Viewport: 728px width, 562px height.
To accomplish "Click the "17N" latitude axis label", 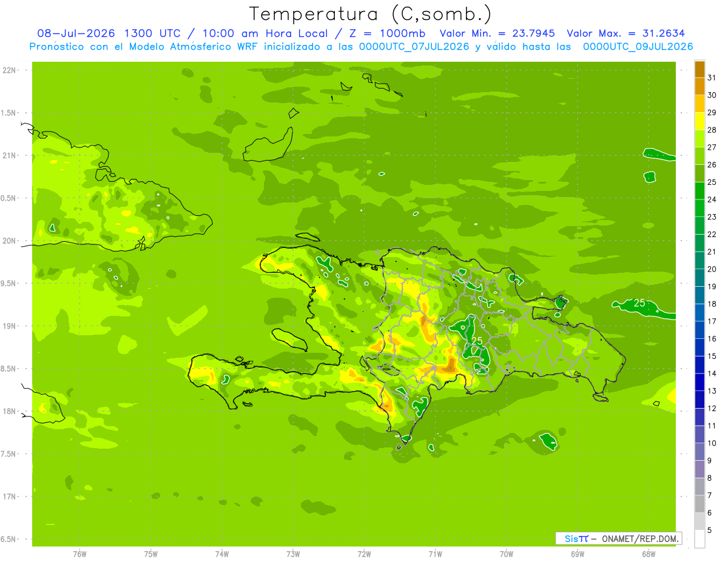I will (9, 497).
